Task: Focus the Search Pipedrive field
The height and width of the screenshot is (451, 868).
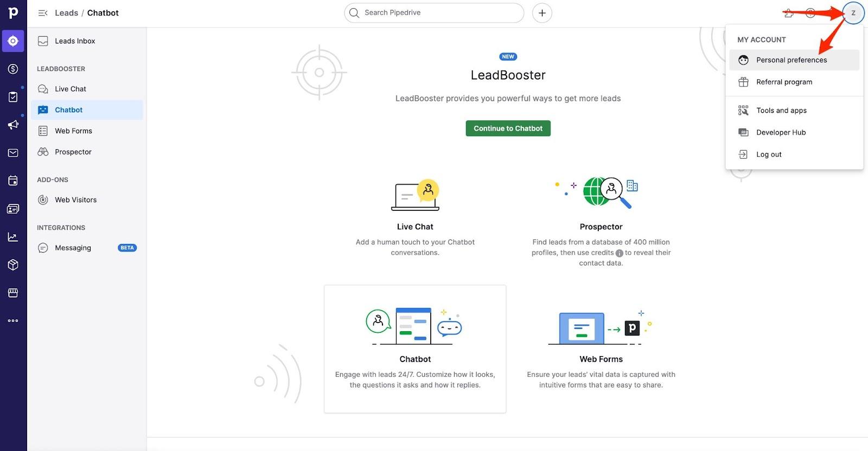Action: pos(434,13)
